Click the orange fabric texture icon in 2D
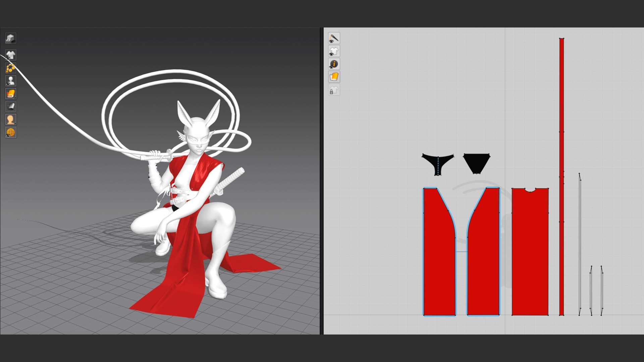The image size is (644, 362). [334, 77]
